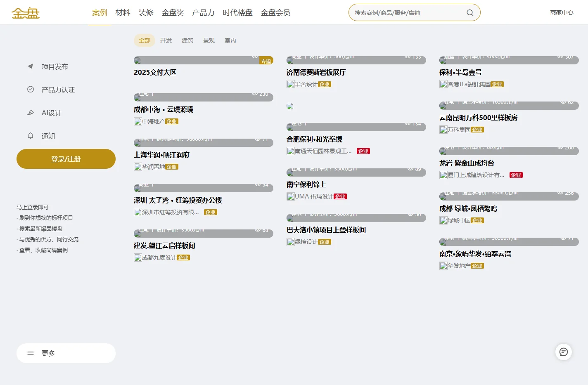The image size is (588, 385).
Task: Open the 金盘奖 navigation tab
Action: point(173,13)
